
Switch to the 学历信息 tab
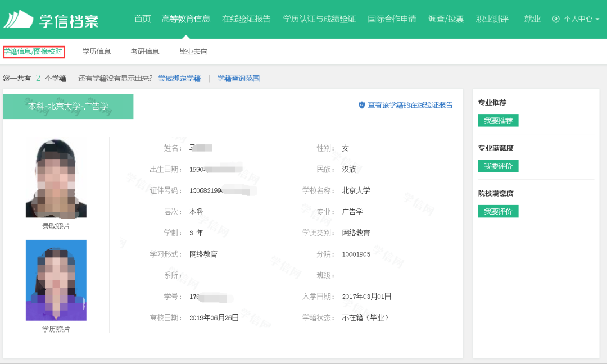tap(97, 52)
